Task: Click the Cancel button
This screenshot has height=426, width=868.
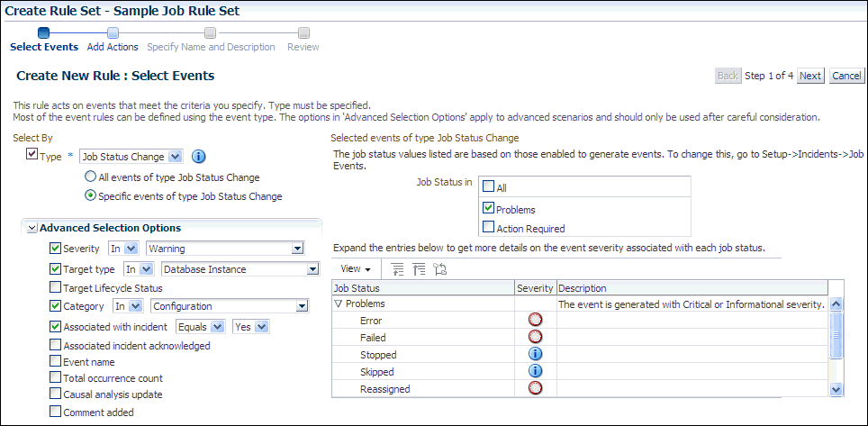Action: tap(846, 76)
